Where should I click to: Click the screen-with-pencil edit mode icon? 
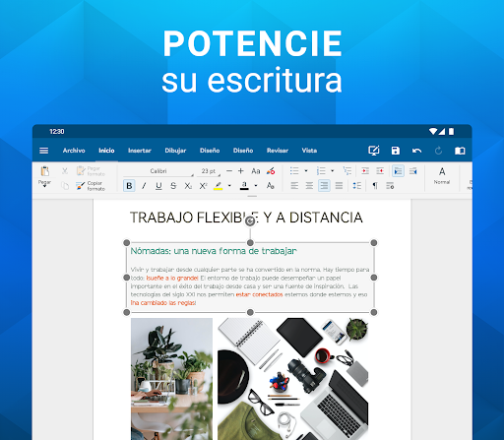(374, 151)
